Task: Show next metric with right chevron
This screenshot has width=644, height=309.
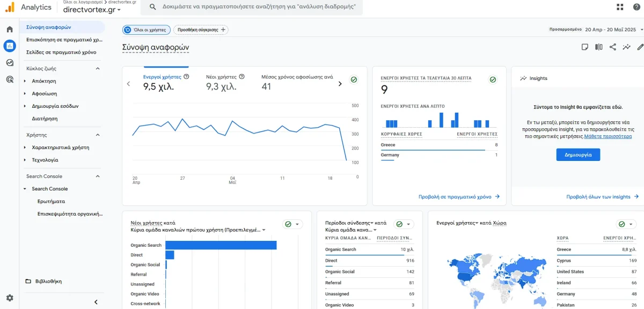Action: (340, 84)
